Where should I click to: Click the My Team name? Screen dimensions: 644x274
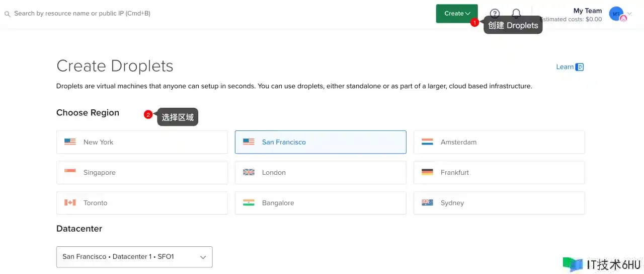pyautogui.click(x=587, y=11)
